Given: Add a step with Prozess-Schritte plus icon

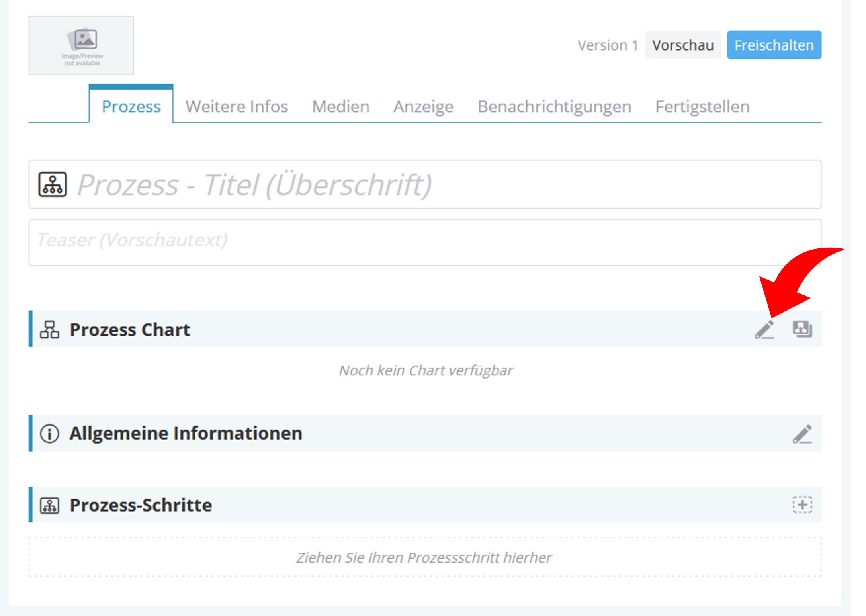Looking at the screenshot, I should (802, 505).
